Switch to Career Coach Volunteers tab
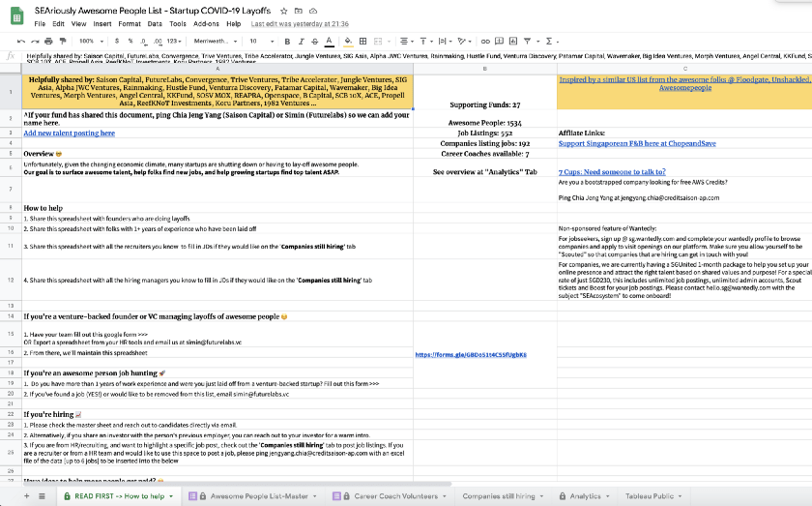The image size is (812, 506). (x=390, y=496)
